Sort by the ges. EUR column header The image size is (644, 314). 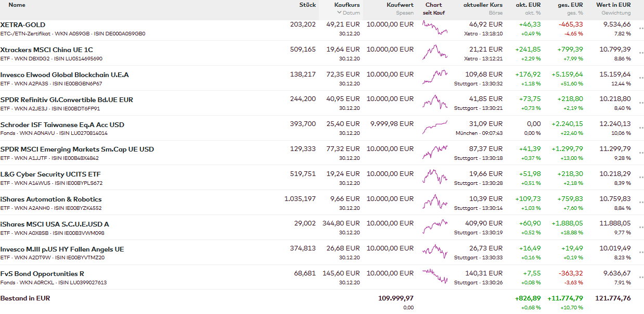point(570,5)
